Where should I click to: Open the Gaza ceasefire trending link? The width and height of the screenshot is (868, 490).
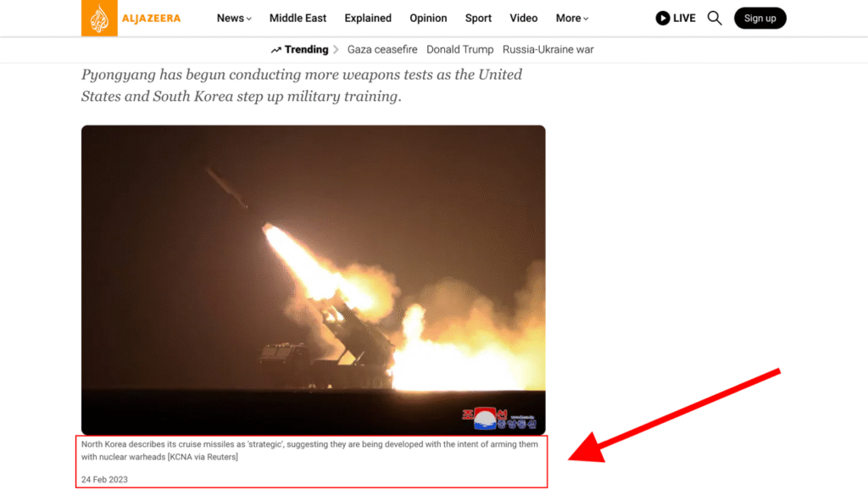(x=382, y=49)
